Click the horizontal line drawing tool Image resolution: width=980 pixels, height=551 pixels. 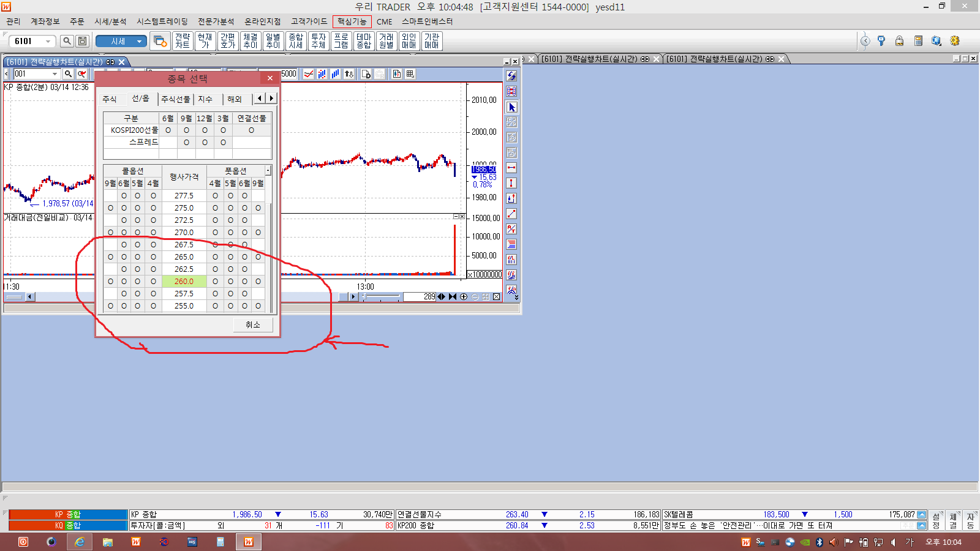tap(511, 168)
